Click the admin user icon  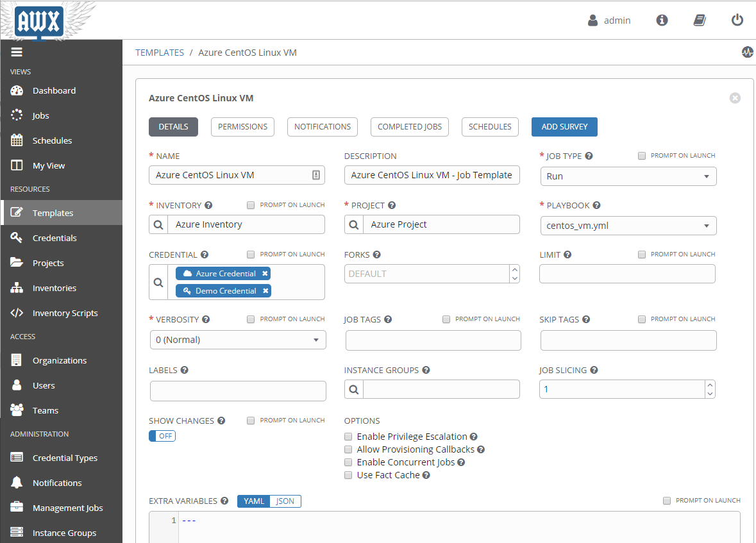(x=592, y=21)
